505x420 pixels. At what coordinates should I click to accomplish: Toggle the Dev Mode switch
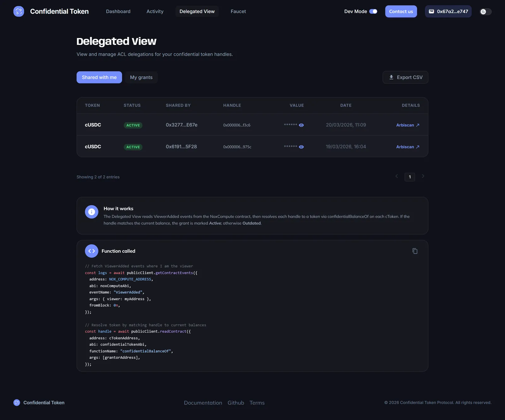pyautogui.click(x=373, y=11)
